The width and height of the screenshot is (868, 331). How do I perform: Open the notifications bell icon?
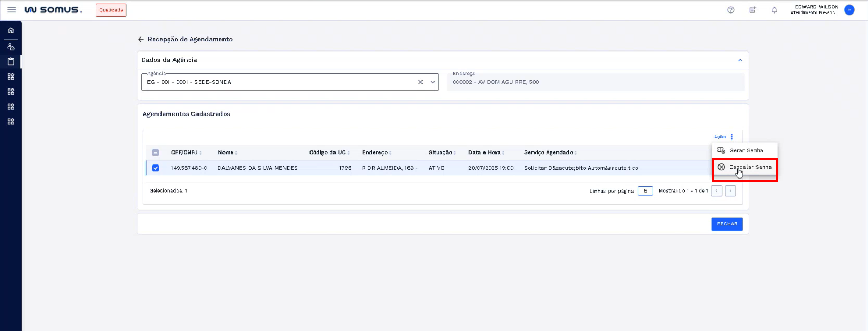click(774, 10)
